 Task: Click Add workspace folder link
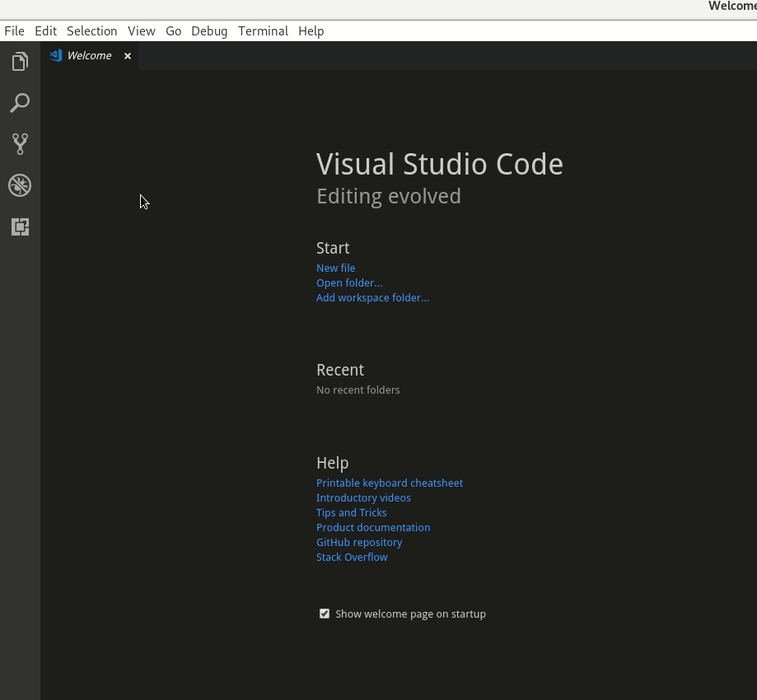point(372,297)
